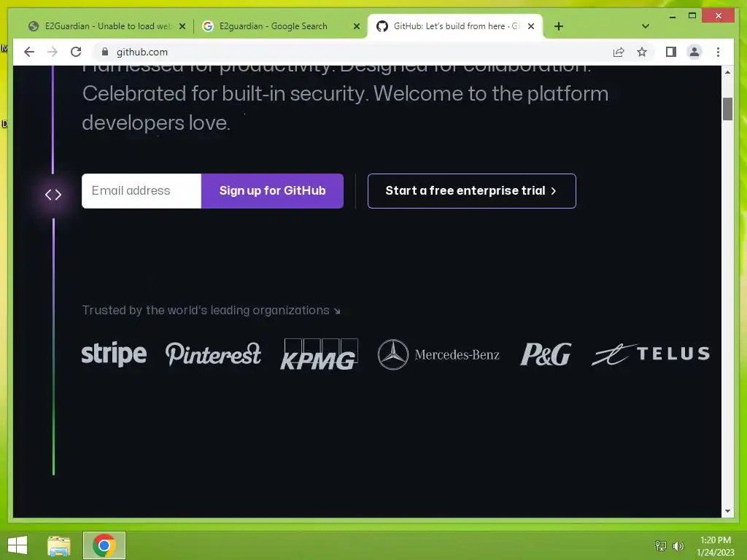
Task: Open the Chrome profile avatar menu
Action: pos(694,52)
